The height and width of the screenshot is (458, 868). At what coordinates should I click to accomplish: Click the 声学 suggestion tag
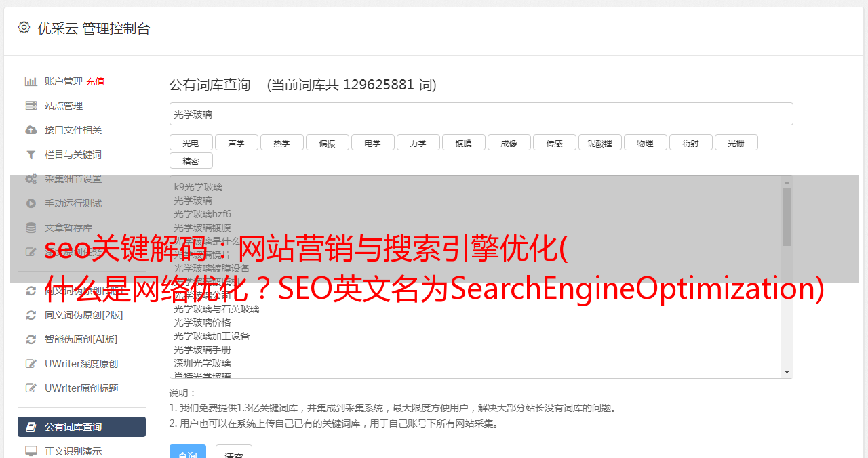pos(237,142)
